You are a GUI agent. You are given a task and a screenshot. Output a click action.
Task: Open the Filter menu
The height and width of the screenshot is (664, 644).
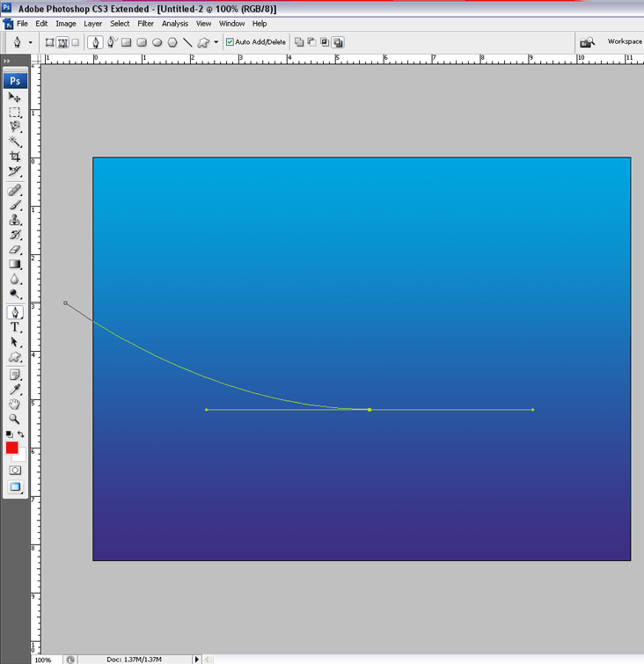tap(145, 24)
